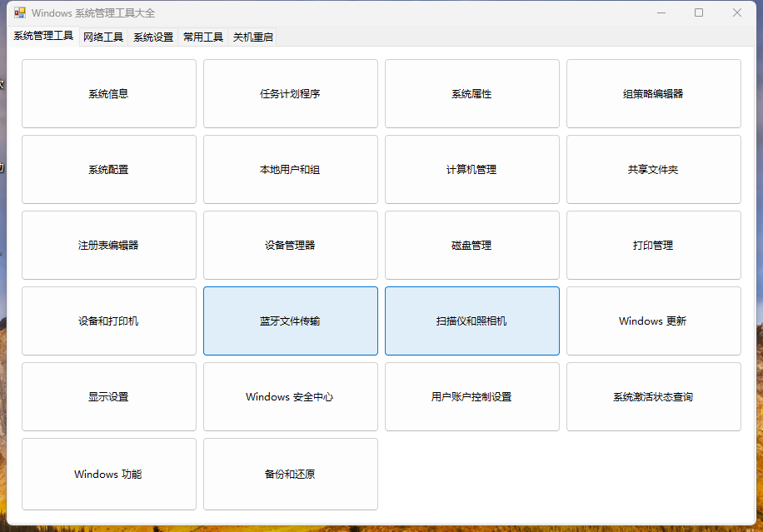Open 计算机管理

471,170
